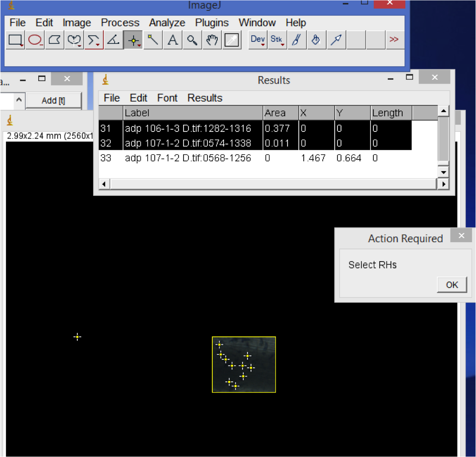Click OK in the Action Required dialog

(452, 285)
